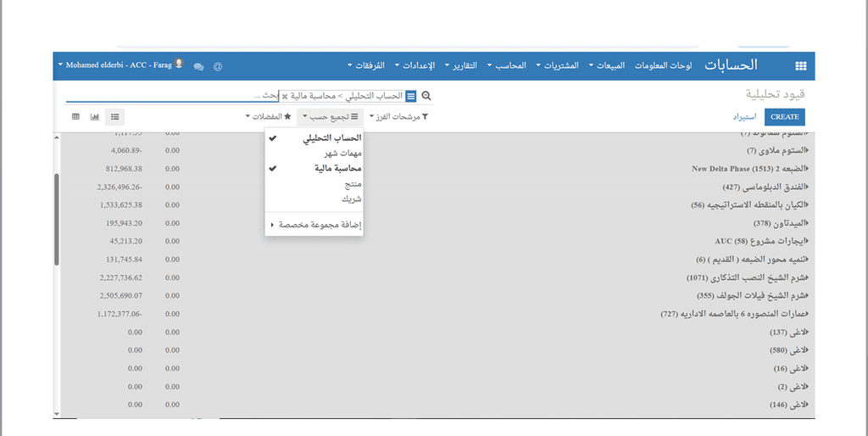Switch to graph view icon
The image size is (868, 436).
point(95,117)
